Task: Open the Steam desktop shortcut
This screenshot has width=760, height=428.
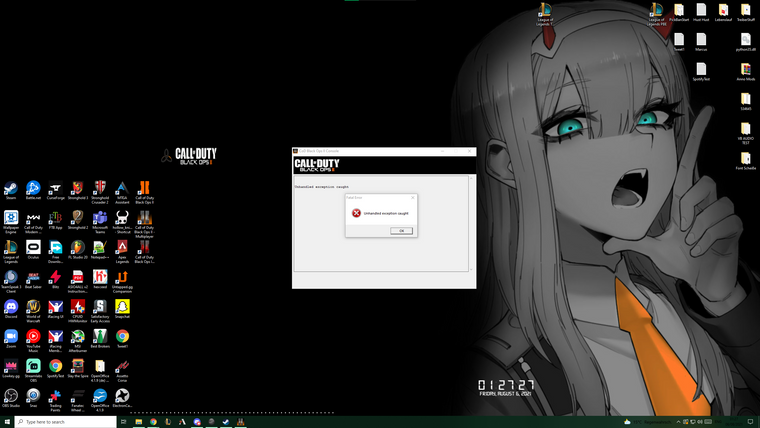Action: tap(11, 190)
